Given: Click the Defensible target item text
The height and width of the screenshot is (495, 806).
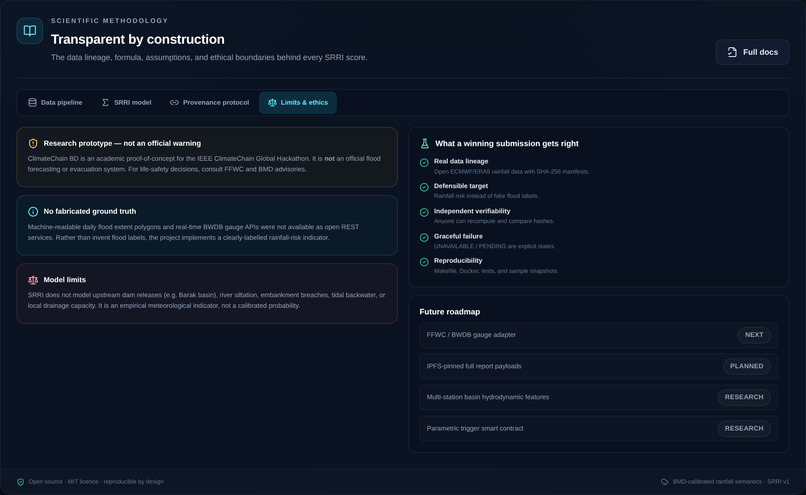Looking at the screenshot, I should tap(461, 186).
